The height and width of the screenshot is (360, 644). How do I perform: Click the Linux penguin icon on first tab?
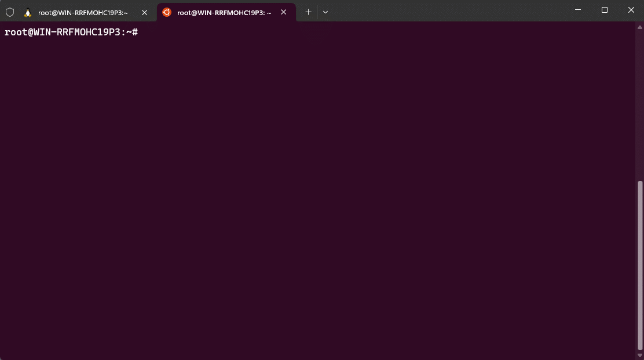click(x=28, y=13)
